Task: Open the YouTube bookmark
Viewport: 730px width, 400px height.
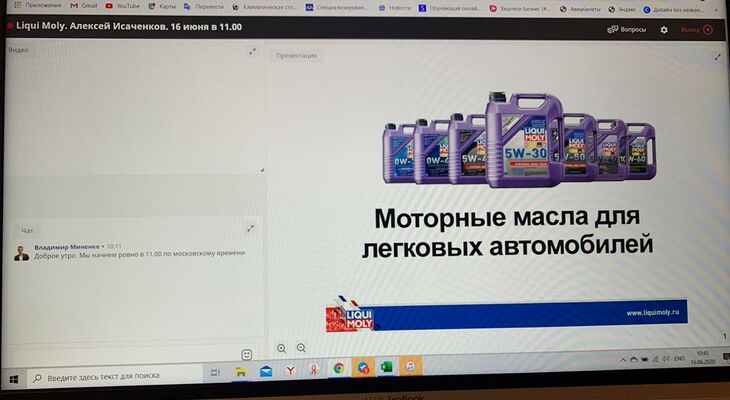Action: [123, 6]
